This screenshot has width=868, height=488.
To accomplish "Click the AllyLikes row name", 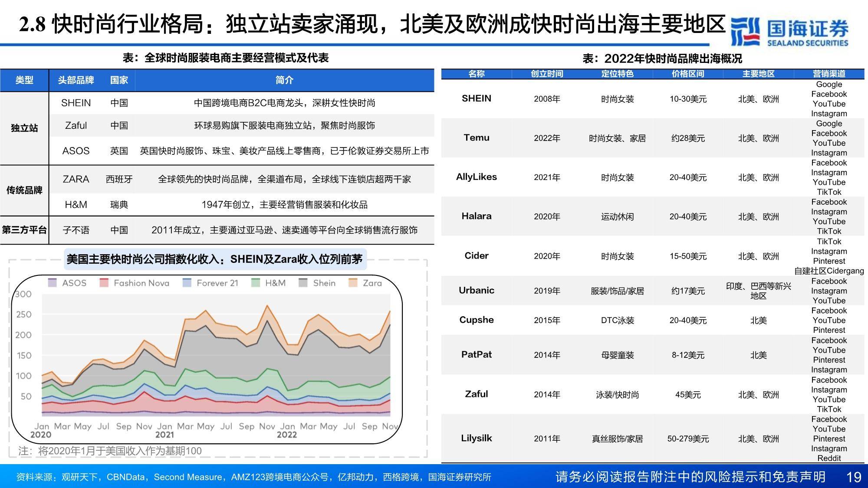I will click(477, 177).
